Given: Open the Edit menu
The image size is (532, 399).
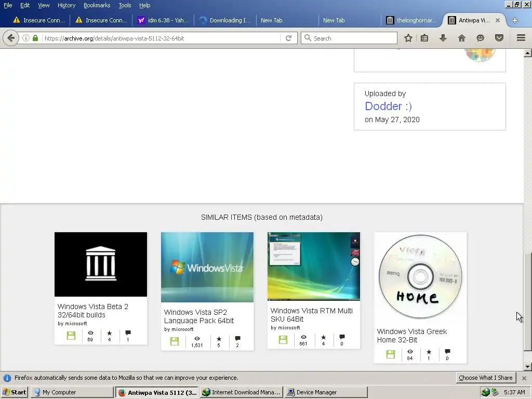Looking at the screenshot, I should (25, 5).
